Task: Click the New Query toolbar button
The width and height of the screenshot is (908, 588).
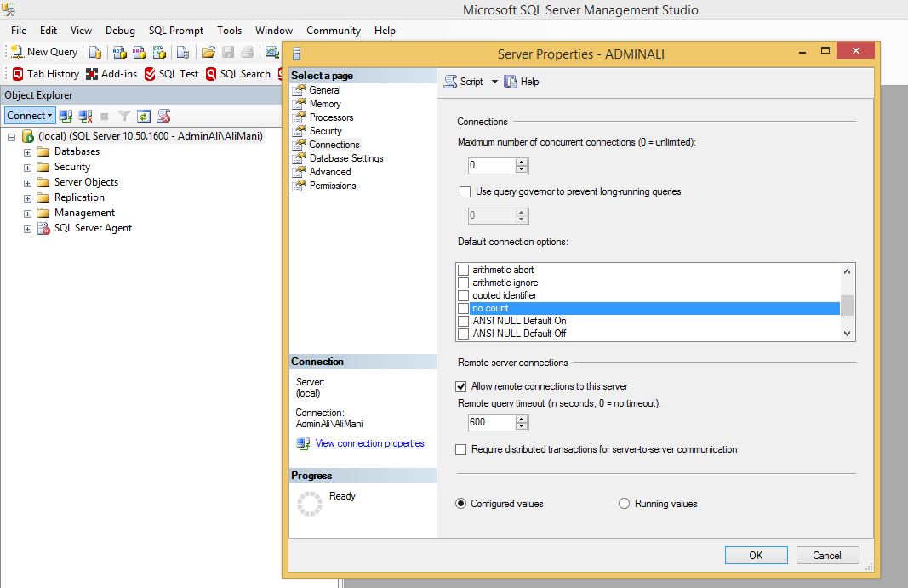Action: pos(44,52)
